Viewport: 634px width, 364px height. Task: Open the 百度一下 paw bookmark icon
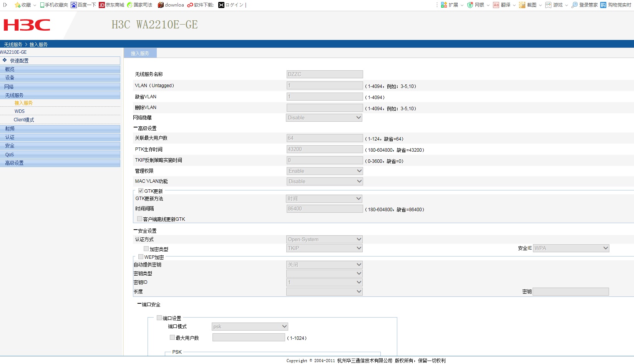[x=74, y=5]
